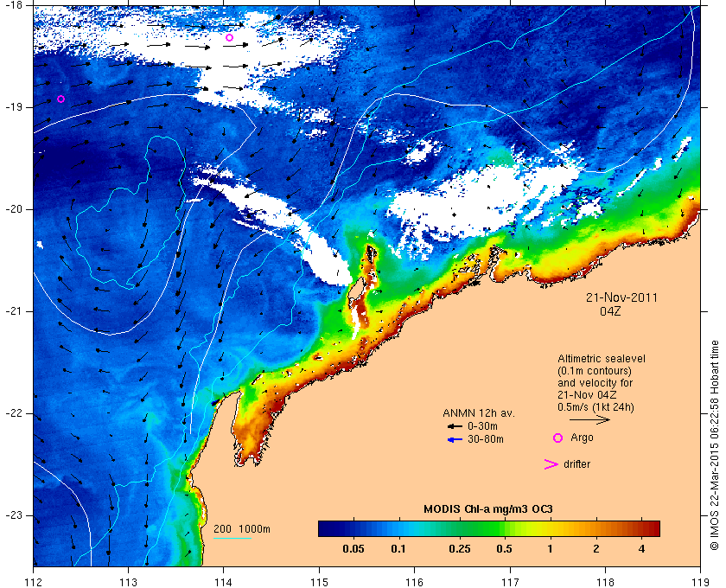Click the "0-30m" depth label

click(x=482, y=426)
